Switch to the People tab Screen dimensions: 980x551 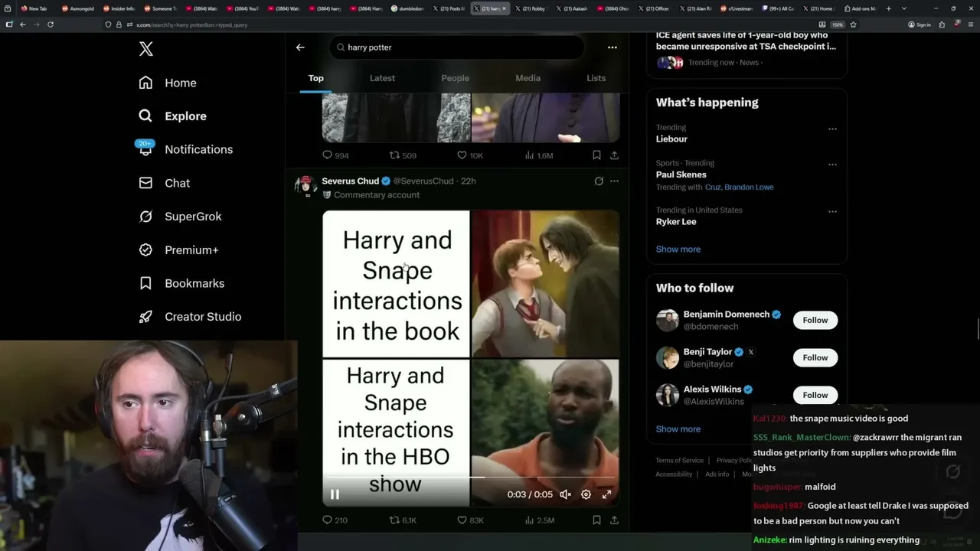455,78
